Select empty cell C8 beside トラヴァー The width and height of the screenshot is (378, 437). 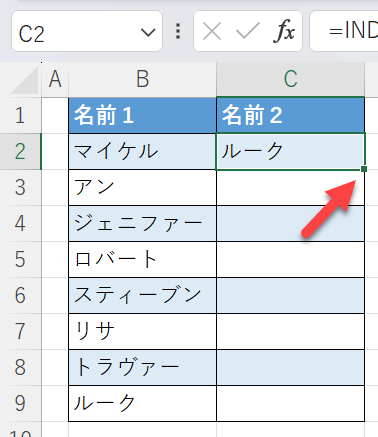[x=290, y=368]
